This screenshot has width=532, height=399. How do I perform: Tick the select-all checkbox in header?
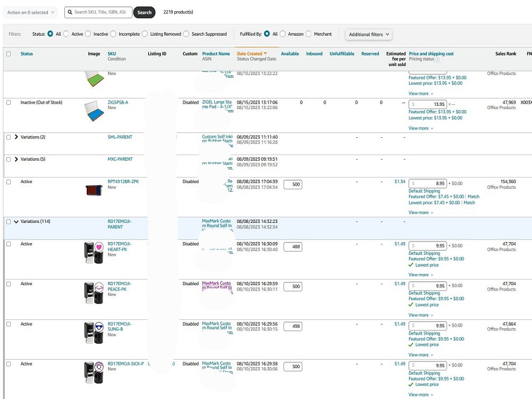(9, 54)
